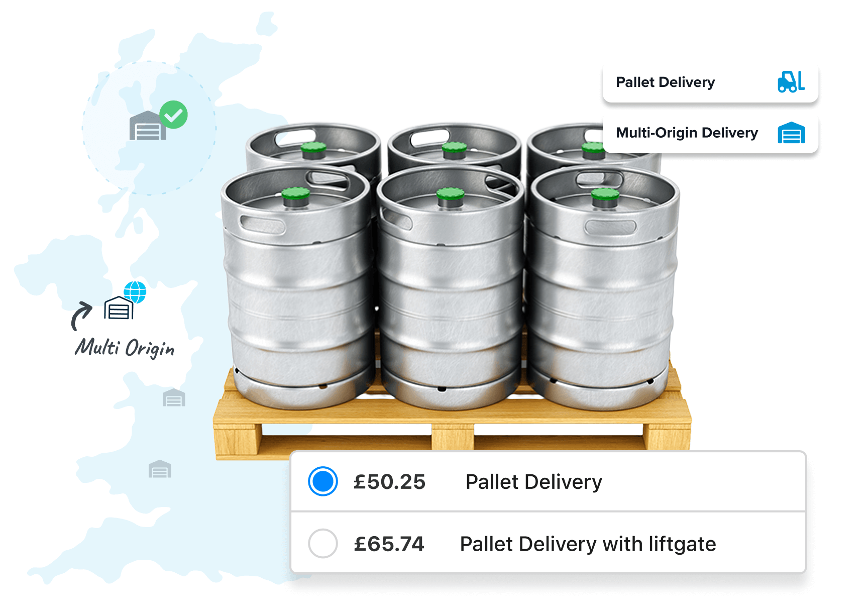Click the Pallet Delivery card label
868x612 pixels.
click(x=665, y=82)
